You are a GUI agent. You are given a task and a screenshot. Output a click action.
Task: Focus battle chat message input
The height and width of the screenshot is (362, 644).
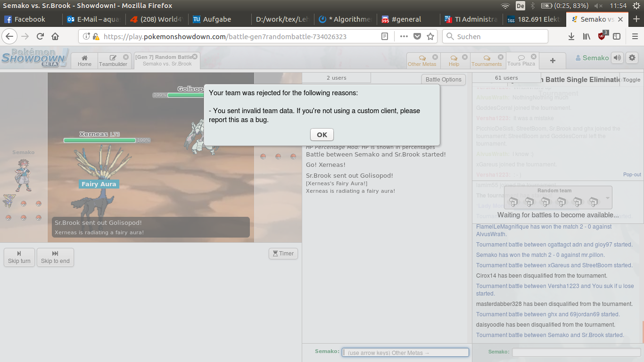pyautogui.click(x=405, y=353)
